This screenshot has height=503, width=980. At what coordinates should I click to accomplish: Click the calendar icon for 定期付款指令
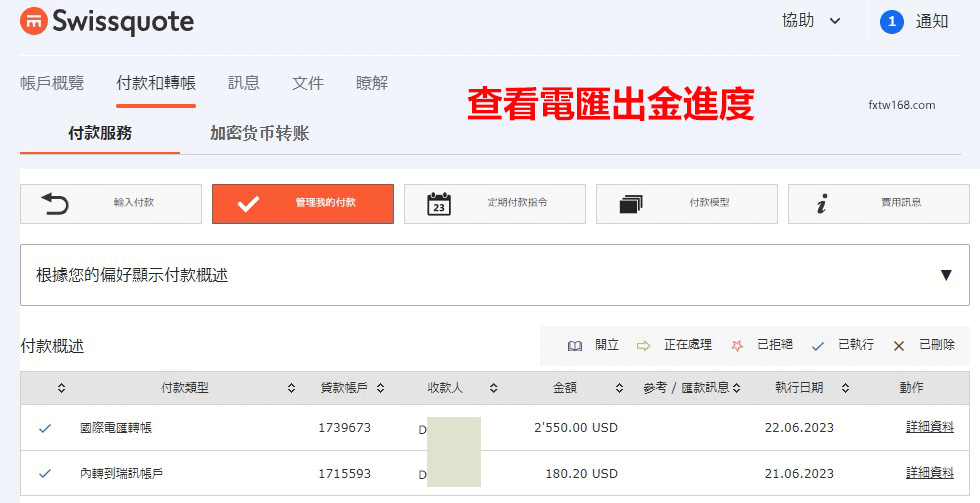coord(439,203)
